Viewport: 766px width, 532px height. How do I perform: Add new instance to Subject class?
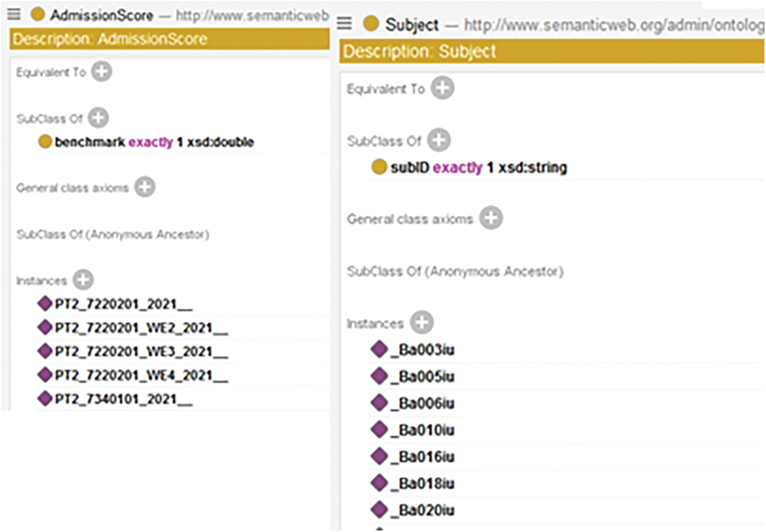pos(422,323)
